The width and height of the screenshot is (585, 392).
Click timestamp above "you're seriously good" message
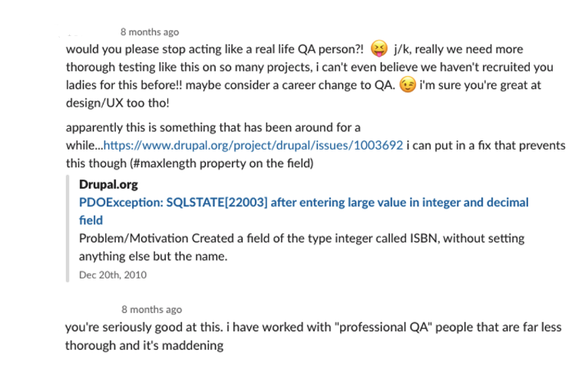click(151, 310)
